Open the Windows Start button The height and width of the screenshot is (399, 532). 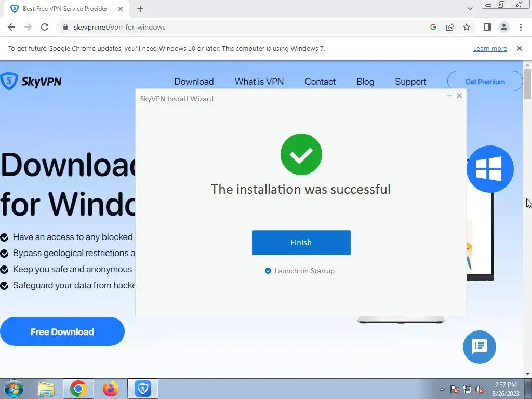(14, 389)
